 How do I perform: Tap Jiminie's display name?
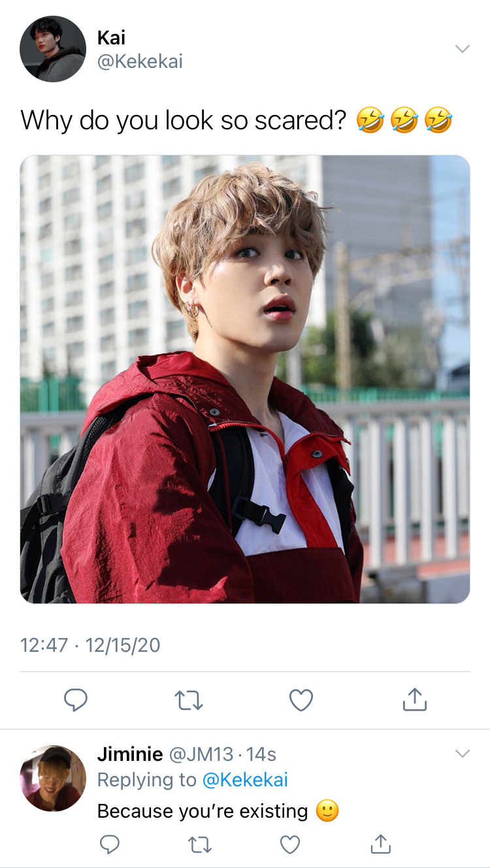[x=130, y=754]
